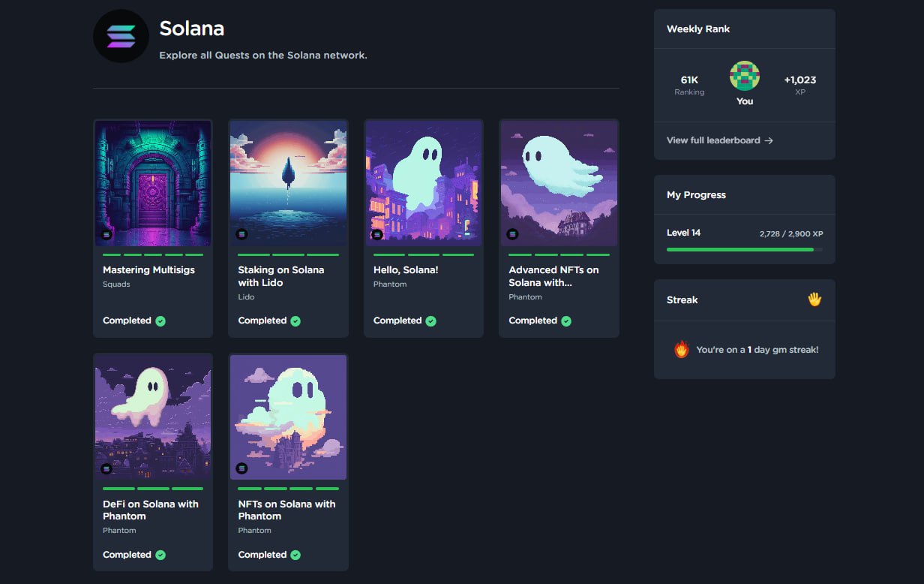
Task: Click the green check on Staking on Solana card
Action: [x=295, y=321]
